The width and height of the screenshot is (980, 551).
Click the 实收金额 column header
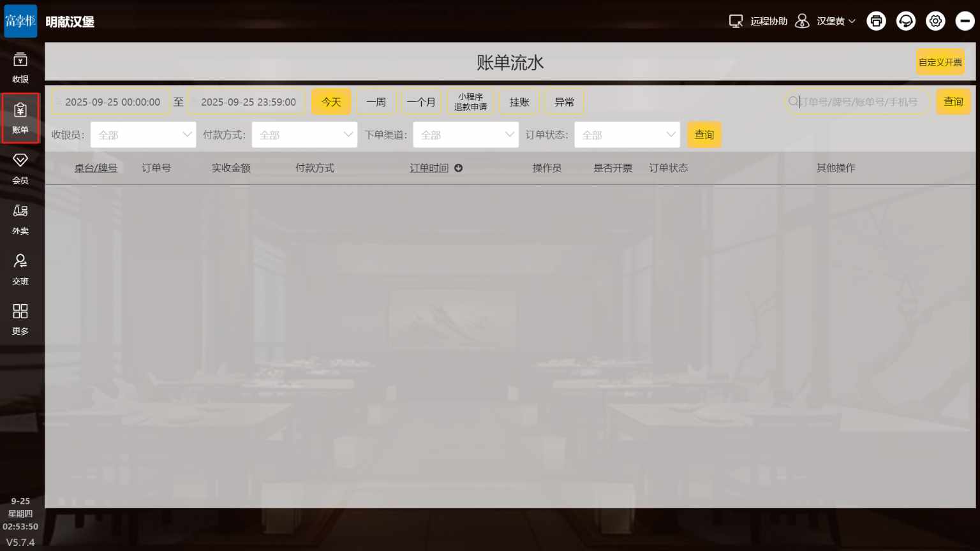pyautogui.click(x=231, y=168)
